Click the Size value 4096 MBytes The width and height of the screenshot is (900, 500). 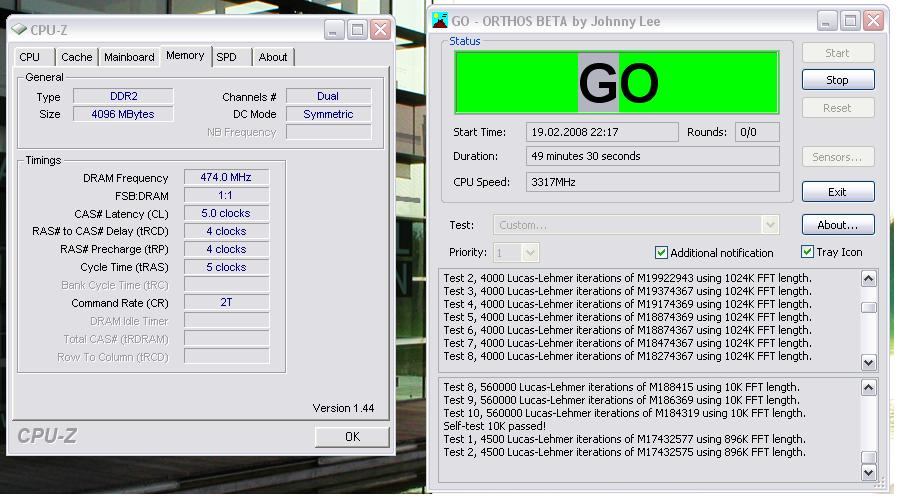click(x=123, y=114)
